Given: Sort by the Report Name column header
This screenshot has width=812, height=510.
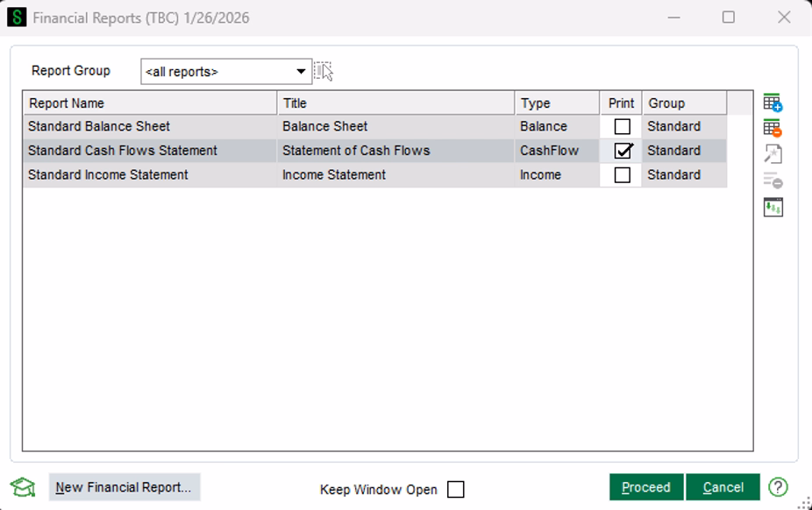Looking at the screenshot, I should (x=149, y=103).
